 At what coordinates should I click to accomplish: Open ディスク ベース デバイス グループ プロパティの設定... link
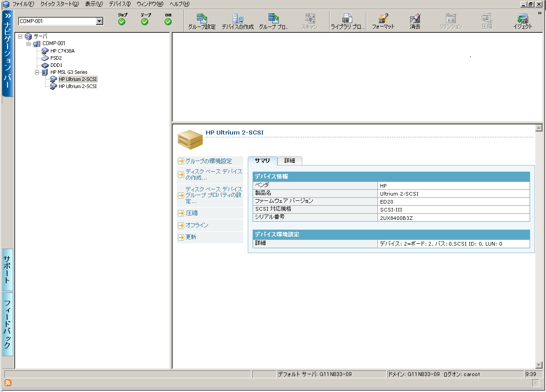[214, 195]
